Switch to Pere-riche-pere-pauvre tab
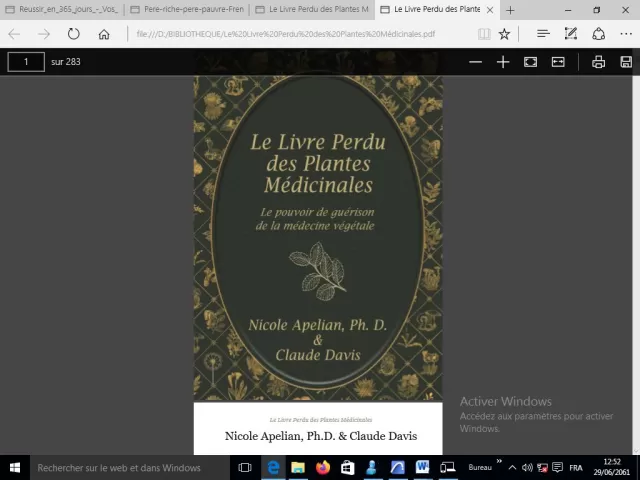 coord(187,9)
